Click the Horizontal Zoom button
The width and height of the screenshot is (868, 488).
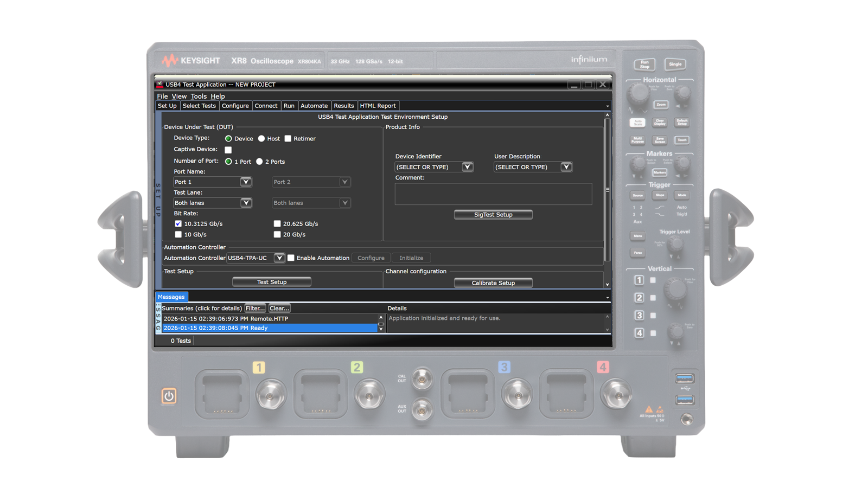tap(660, 105)
